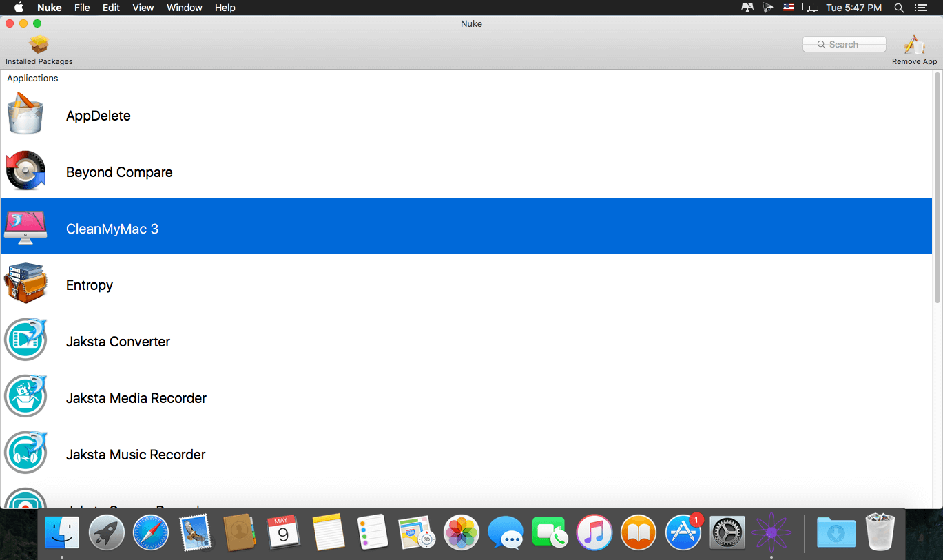Open the Calendar app in the Dock
The width and height of the screenshot is (943, 560).
(x=283, y=532)
